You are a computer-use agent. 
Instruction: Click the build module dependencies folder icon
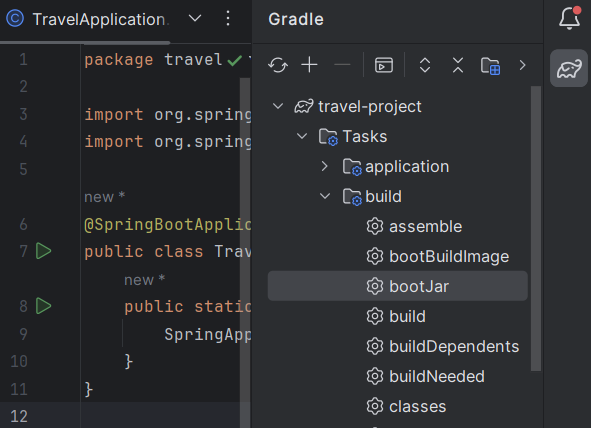[x=490, y=66]
